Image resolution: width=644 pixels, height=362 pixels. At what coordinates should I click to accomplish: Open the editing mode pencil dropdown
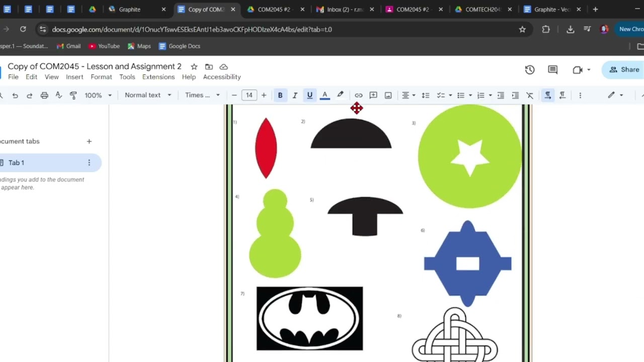pos(615,95)
